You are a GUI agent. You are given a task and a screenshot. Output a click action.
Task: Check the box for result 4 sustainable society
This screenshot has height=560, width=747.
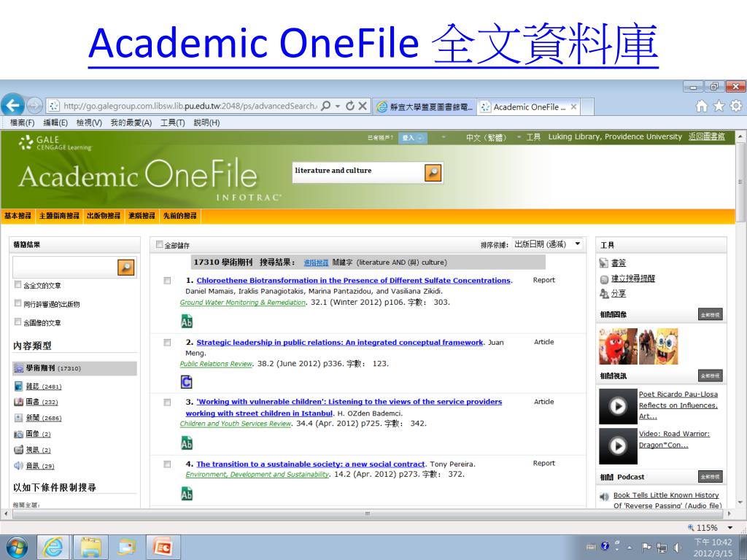click(167, 464)
